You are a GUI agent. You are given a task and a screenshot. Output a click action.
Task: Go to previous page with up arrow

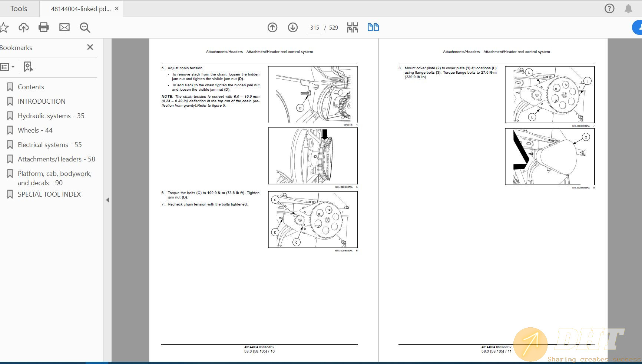tap(272, 27)
